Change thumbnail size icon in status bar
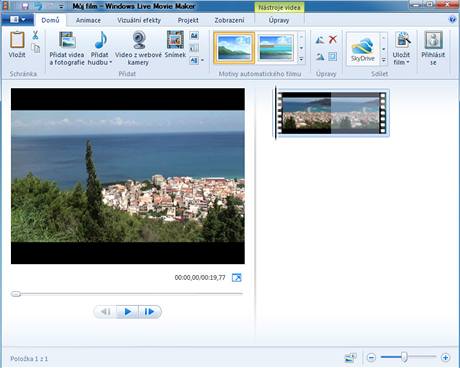 350,358
